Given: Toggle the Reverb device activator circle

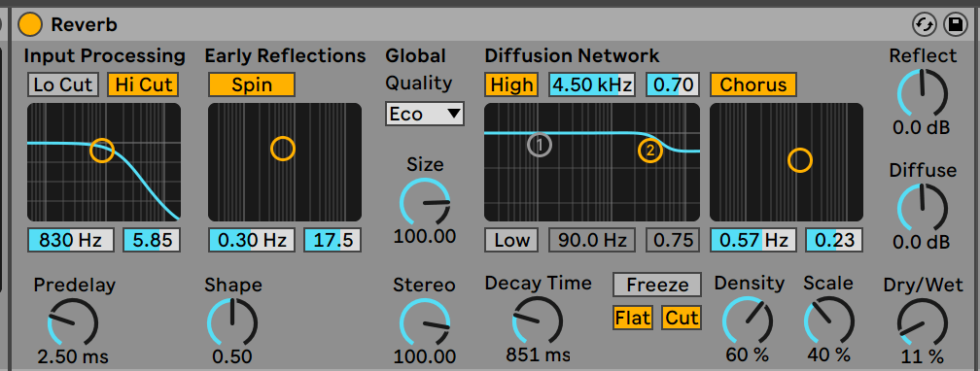Looking at the screenshot, I should (30, 24).
